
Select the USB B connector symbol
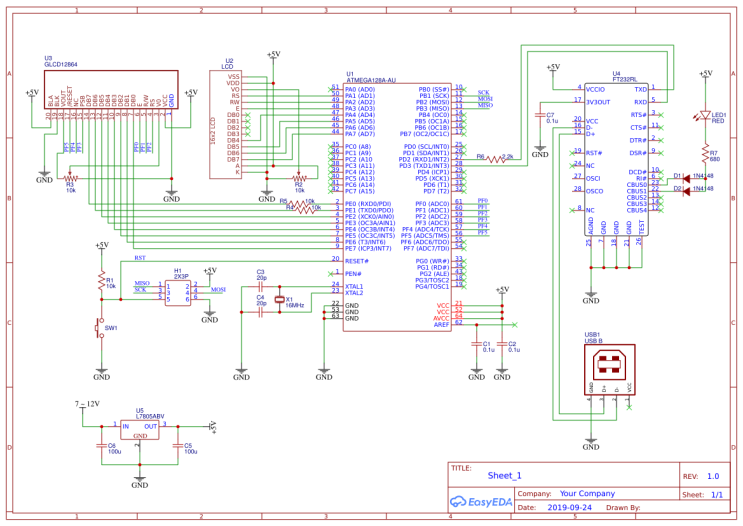[609, 370]
